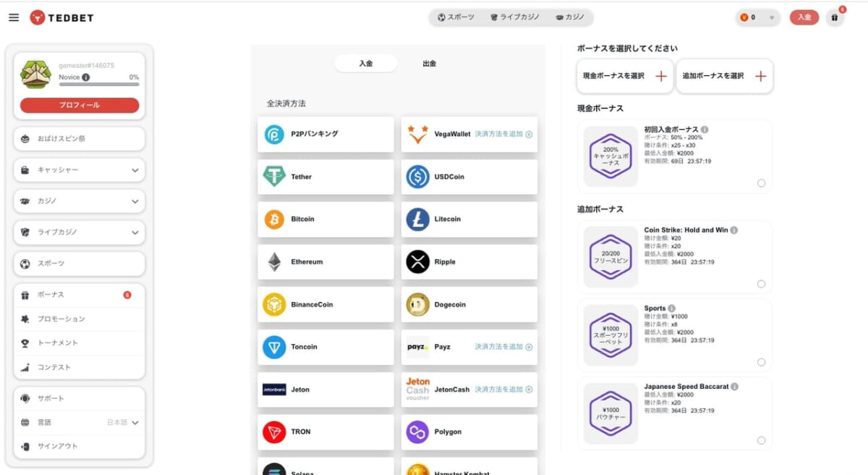Select Japanese Speed Baccarat radio button
Viewport: 868px width, 475px height.
(761, 440)
